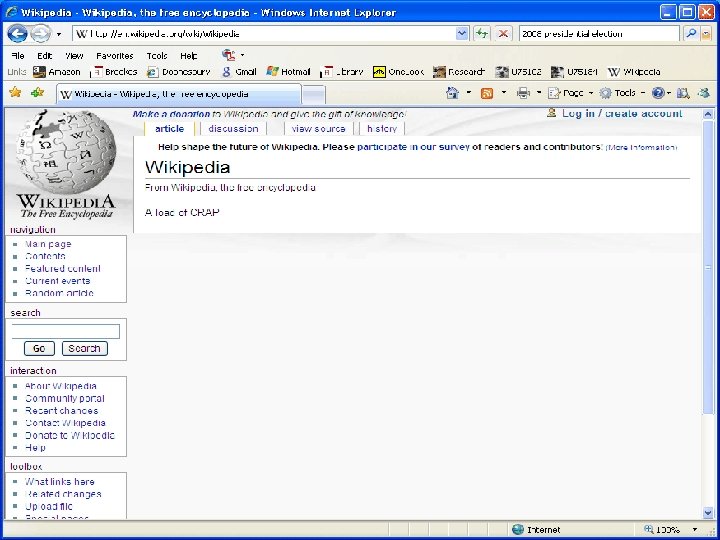
Task: Click Log in / create account
Action: 622,113
